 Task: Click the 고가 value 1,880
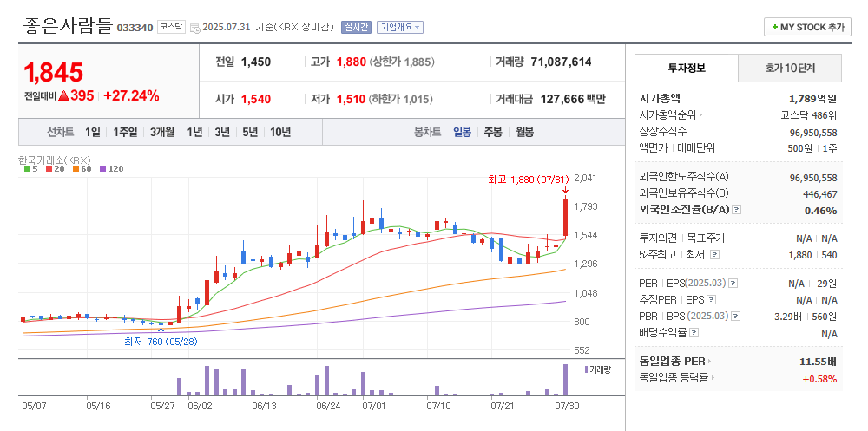(x=352, y=62)
